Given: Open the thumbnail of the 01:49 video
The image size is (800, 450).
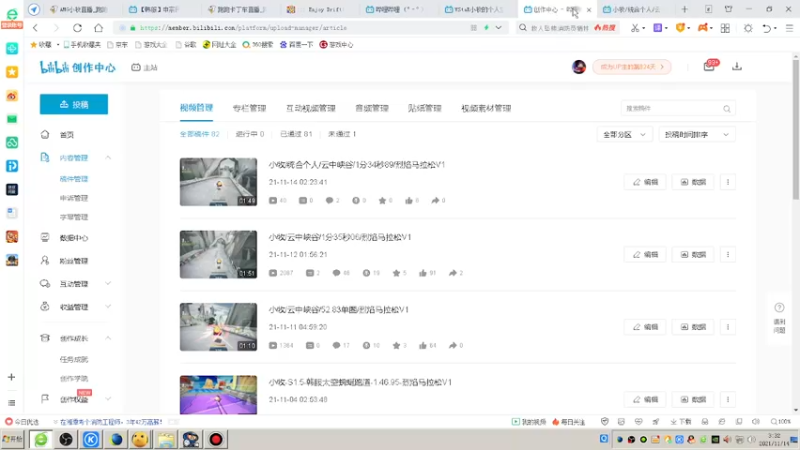Looking at the screenshot, I should (x=218, y=182).
